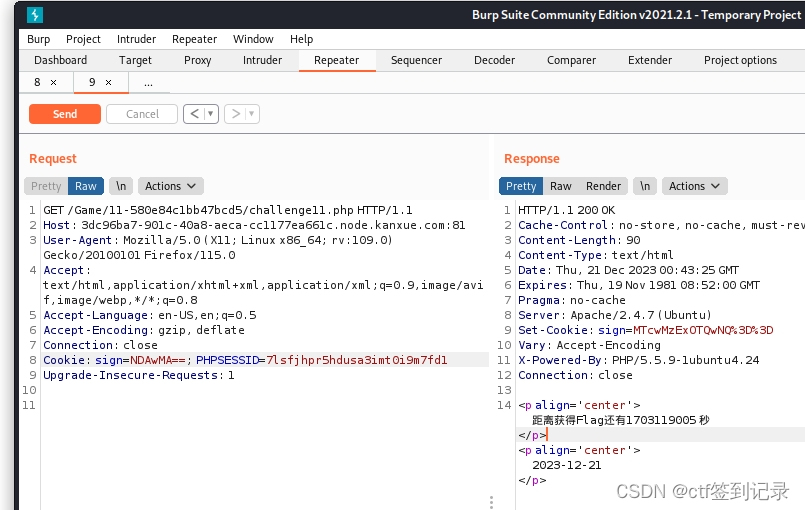Select Repeater sub-tab 8
The height and width of the screenshot is (510, 805).
click(x=37, y=82)
